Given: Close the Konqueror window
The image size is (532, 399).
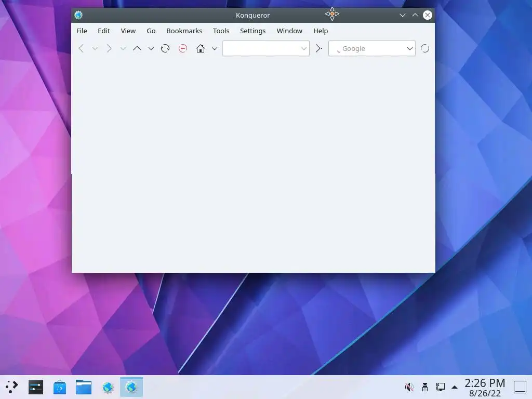Looking at the screenshot, I should (428, 15).
